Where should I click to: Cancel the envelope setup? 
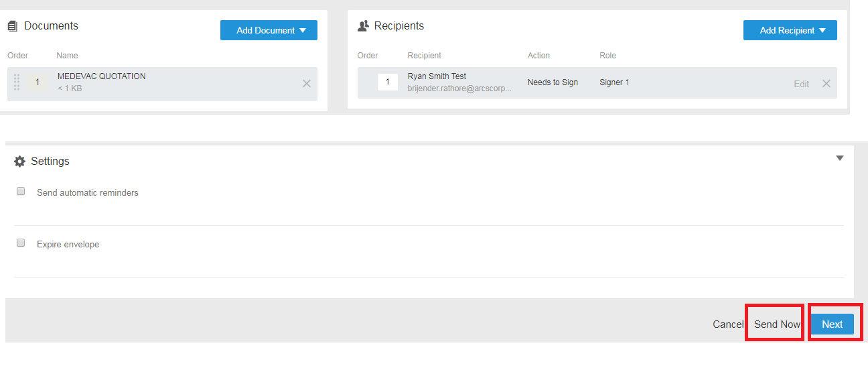(x=728, y=324)
